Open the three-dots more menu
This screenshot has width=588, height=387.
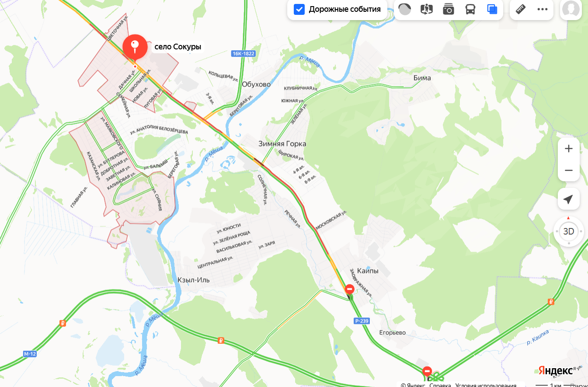coord(543,9)
